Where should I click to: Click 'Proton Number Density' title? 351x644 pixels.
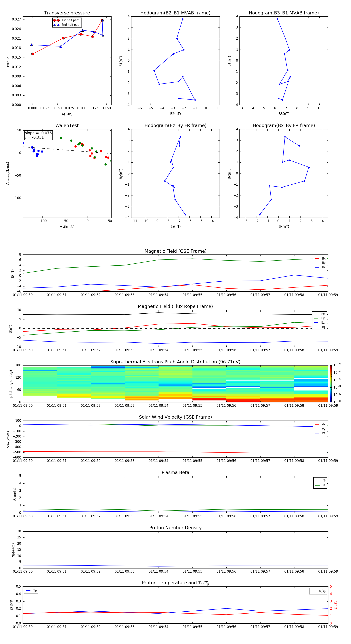point(175,528)
